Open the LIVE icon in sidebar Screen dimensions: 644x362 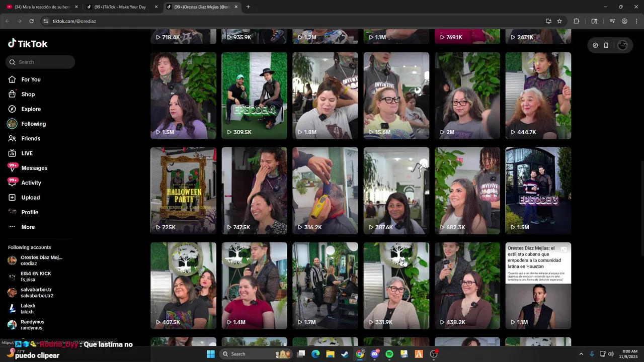tap(12, 153)
